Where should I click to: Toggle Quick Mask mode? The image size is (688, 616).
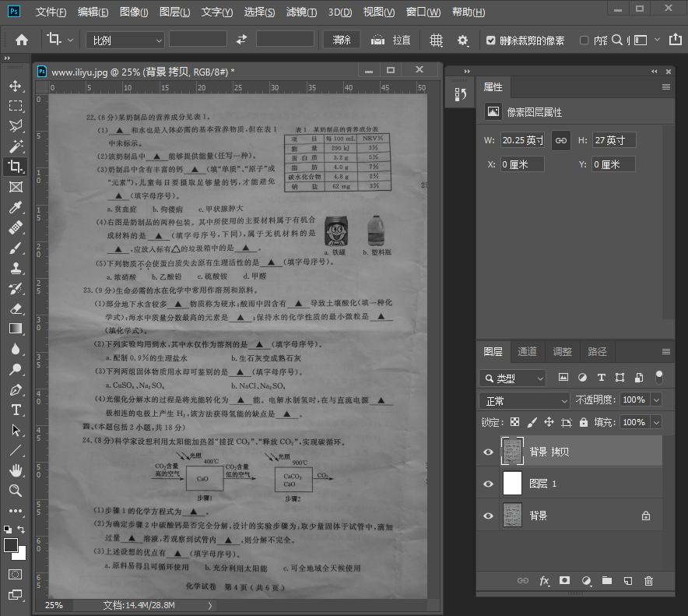(x=16, y=574)
